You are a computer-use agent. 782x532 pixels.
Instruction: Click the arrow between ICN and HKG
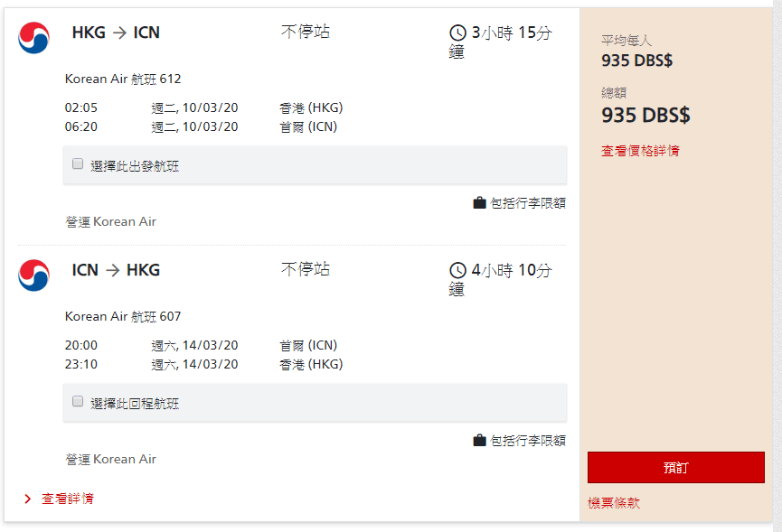tap(112, 270)
